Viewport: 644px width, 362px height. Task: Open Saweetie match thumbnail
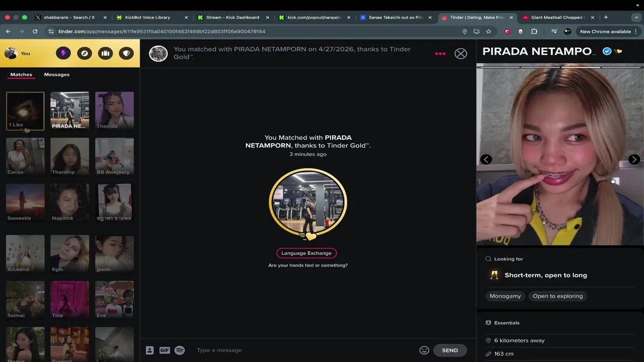25,203
